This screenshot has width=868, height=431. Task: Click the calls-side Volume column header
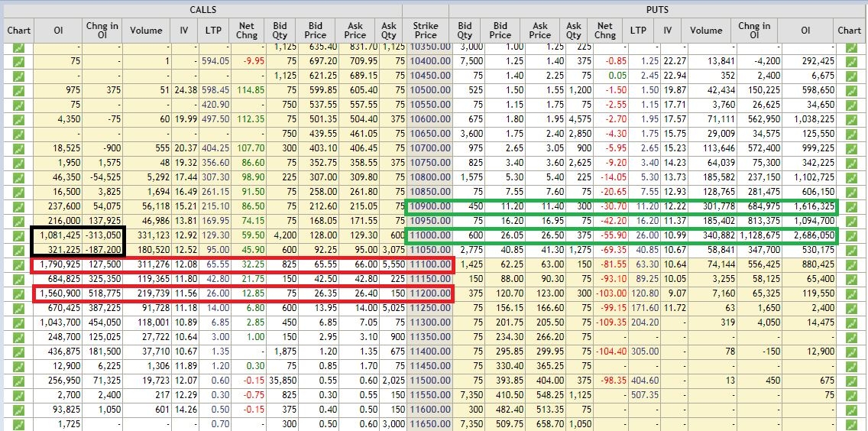coord(146,31)
